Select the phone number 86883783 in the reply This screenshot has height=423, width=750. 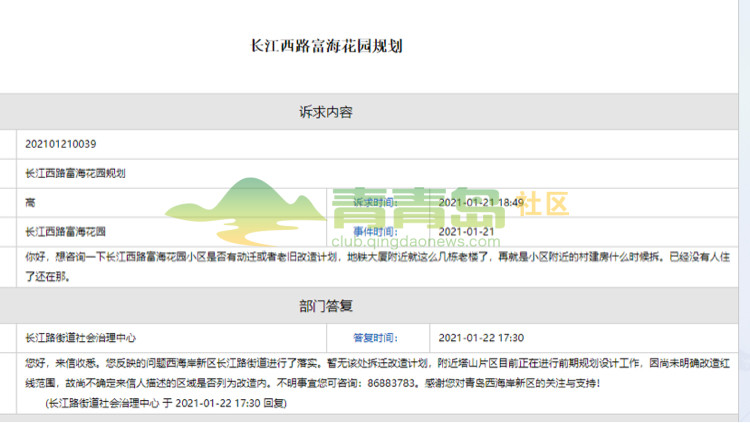[393, 383]
